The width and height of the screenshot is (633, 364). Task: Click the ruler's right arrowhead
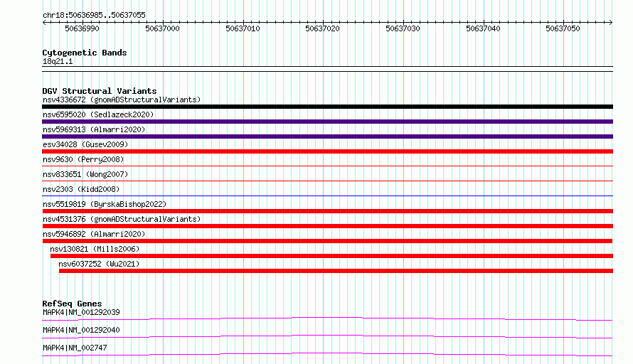(611, 23)
